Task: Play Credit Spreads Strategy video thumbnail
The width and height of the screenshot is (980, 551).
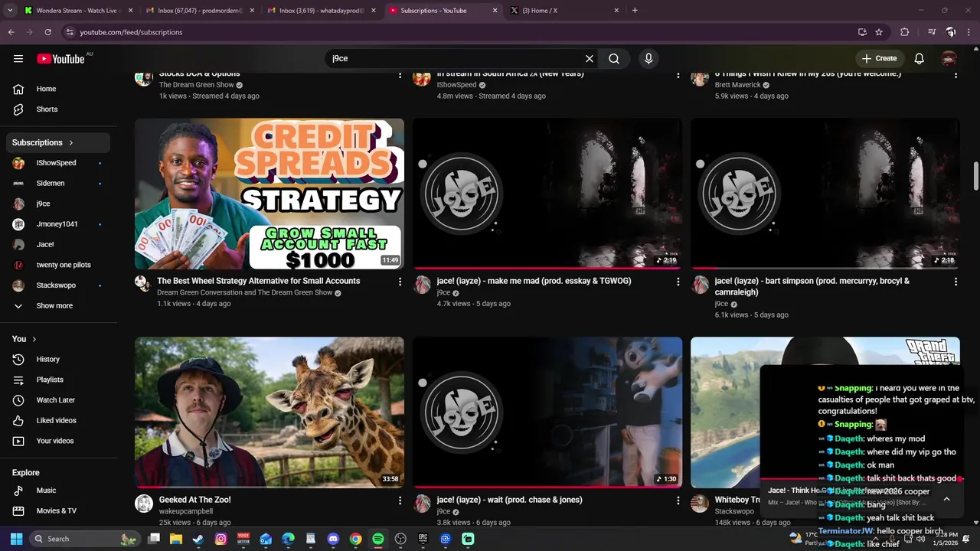Action: (x=269, y=194)
